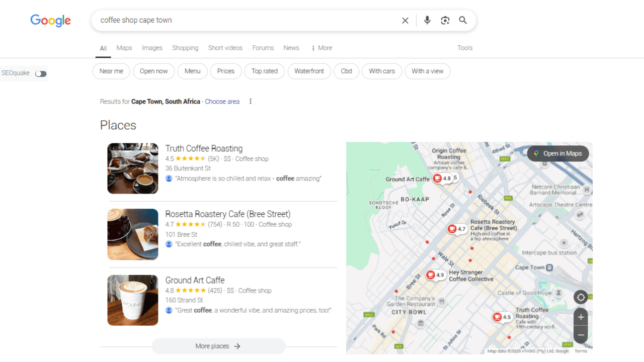The height and width of the screenshot is (362, 644).
Task: Click the 4.9 Hey Stranger map pin
Action: pos(436,275)
